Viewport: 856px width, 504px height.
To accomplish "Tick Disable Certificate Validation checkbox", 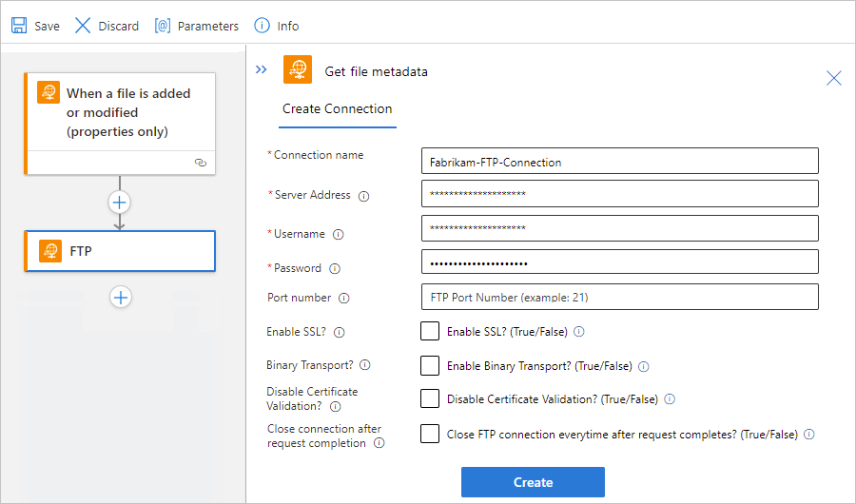I will click(x=430, y=399).
